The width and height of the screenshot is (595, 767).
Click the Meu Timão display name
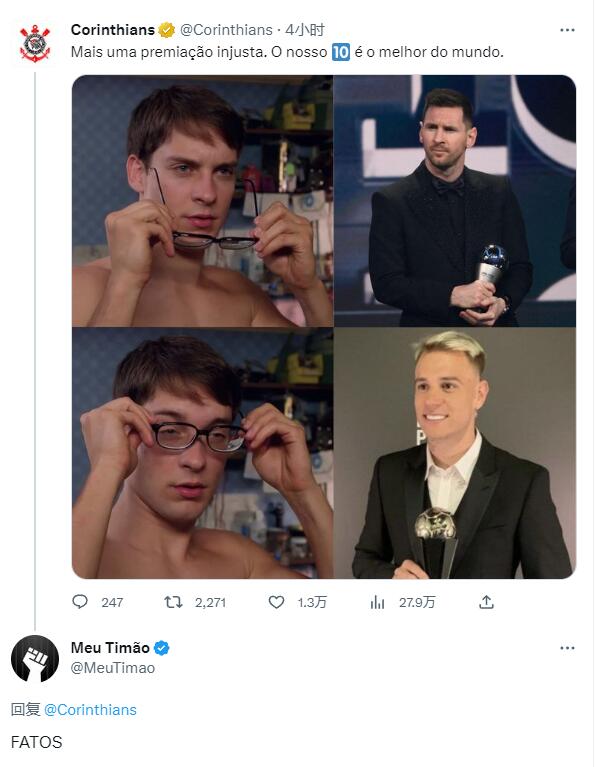click(x=110, y=648)
